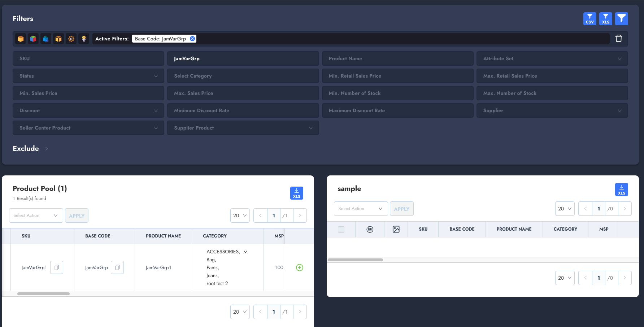Click the Product Pool horizontal scrollbar

click(43, 294)
